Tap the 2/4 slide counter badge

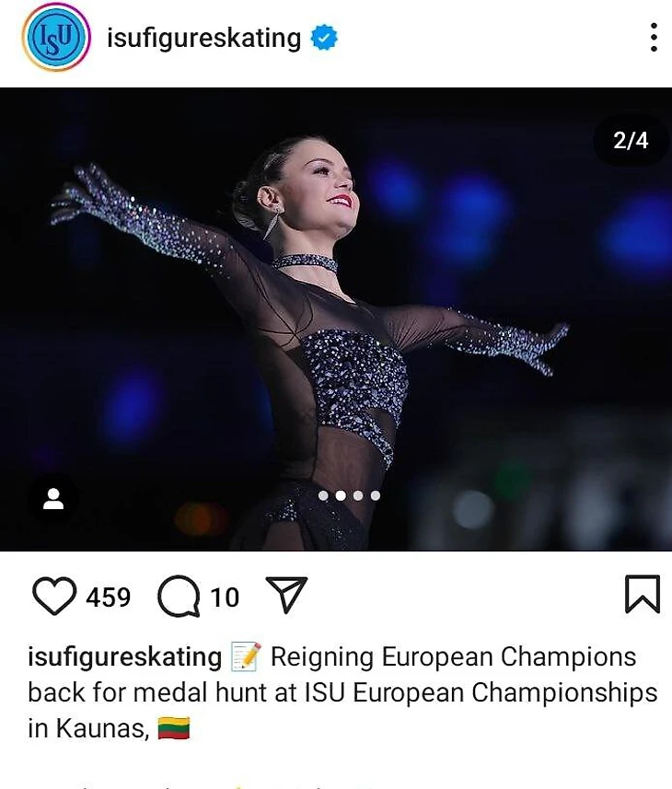(631, 140)
